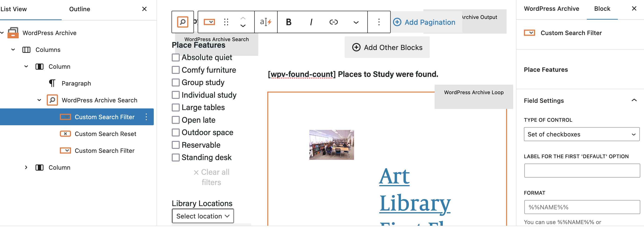Click the WordPress Archive Search magnifier icon in the list
The height and width of the screenshot is (229, 644).
tap(52, 100)
